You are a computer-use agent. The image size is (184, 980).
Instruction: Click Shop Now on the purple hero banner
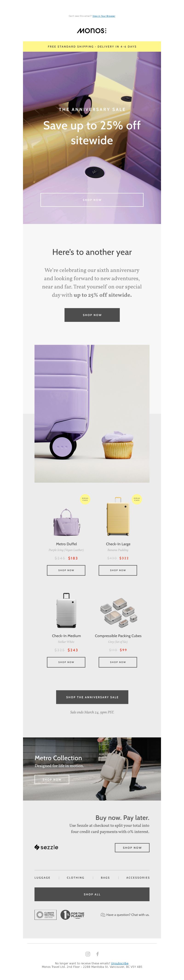click(92, 200)
